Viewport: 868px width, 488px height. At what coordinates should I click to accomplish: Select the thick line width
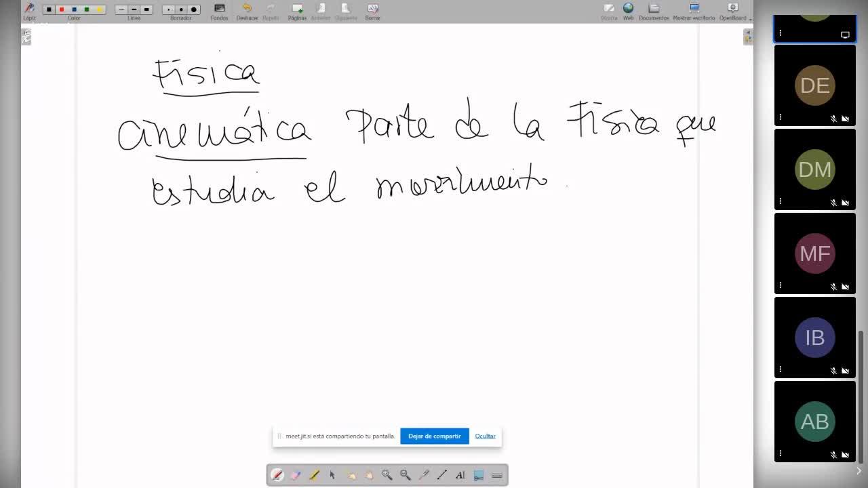147,9
